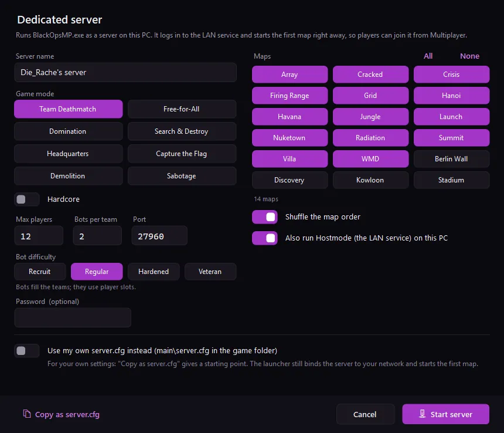Turn off the Also run Hostmode switch
Image resolution: width=504 pixels, height=433 pixels.
coord(264,238)
